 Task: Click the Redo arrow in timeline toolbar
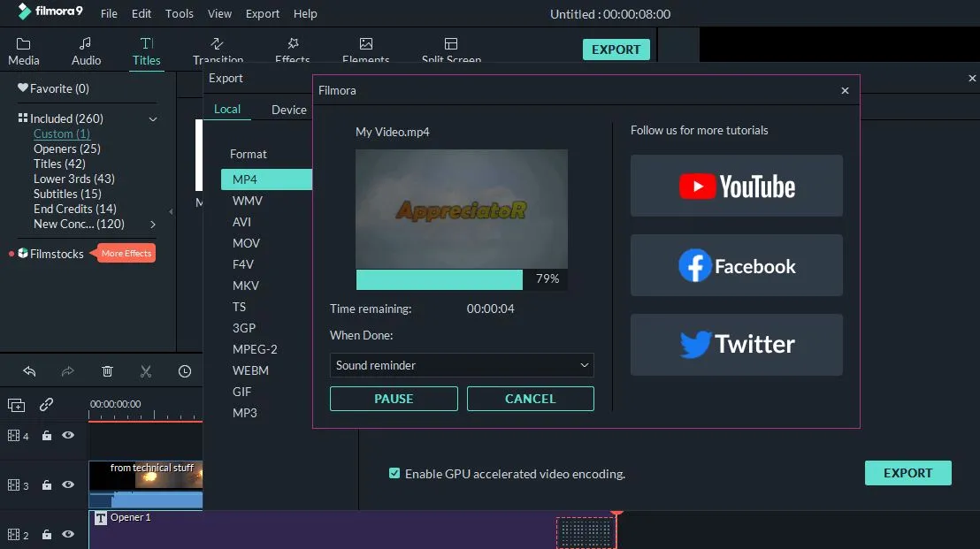(67, 371)
